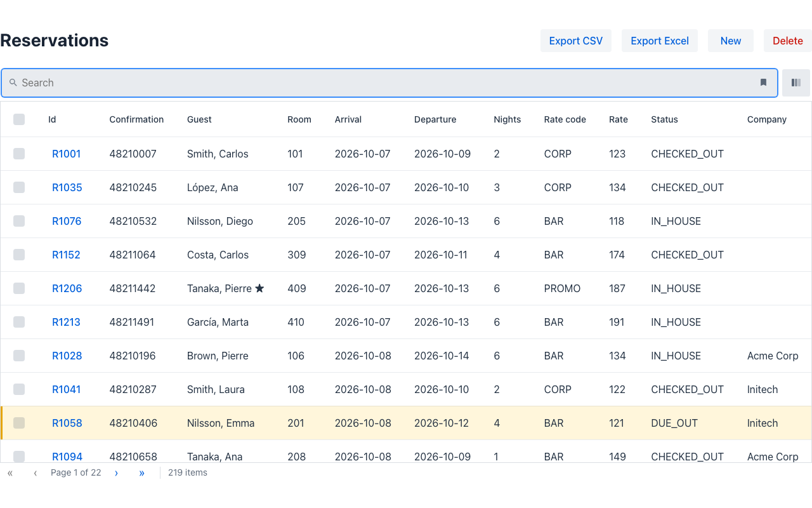This screenshot has height=508, width=812.
Task: Open reservation link R1094
Action: click(67, 456)
